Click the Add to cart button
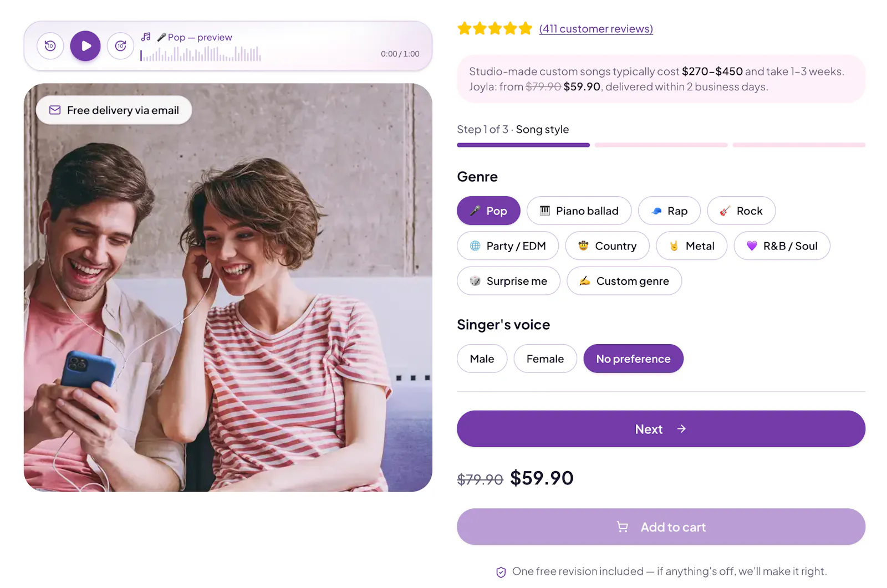The width and height of the screenshot is (887, 588). pos(661,526)
